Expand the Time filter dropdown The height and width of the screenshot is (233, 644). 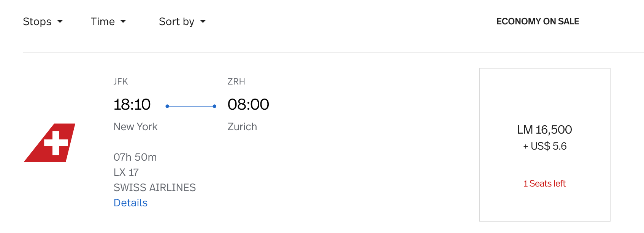109,22
